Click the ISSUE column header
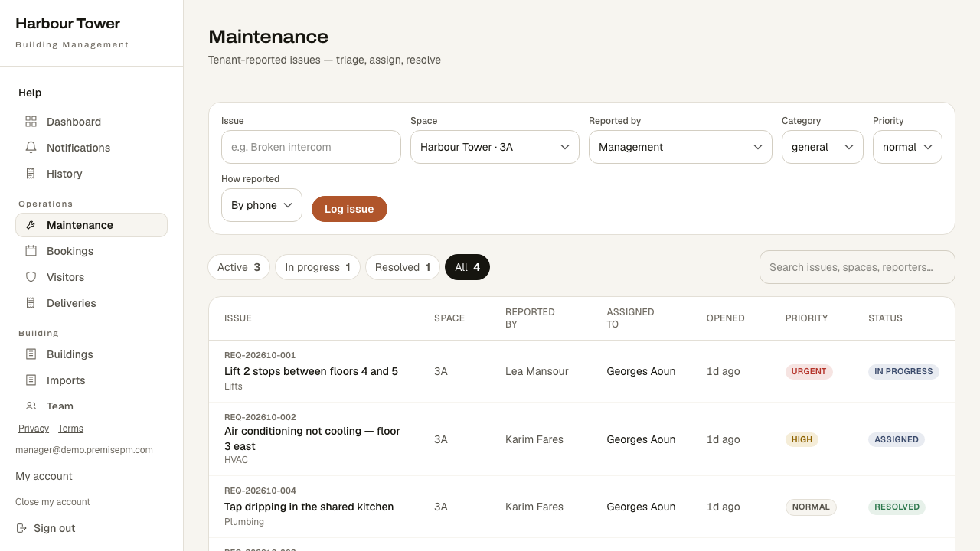Viewport: 980px width, 551px height. point(238,318)
